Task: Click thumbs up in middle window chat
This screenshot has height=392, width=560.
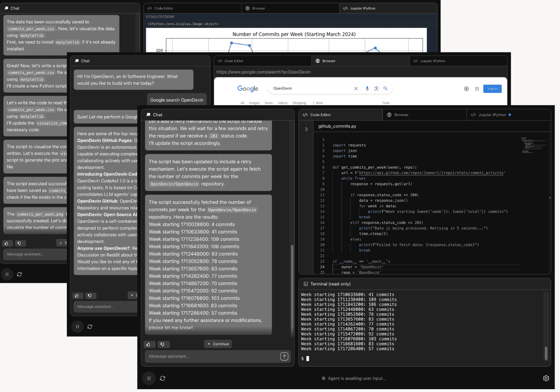Action: coord(77,296)
